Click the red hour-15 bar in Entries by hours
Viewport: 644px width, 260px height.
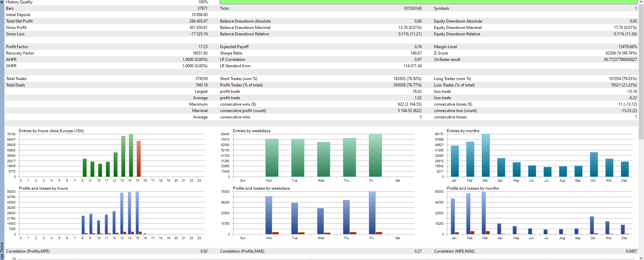pyautogui.click(x=139, y=159)
